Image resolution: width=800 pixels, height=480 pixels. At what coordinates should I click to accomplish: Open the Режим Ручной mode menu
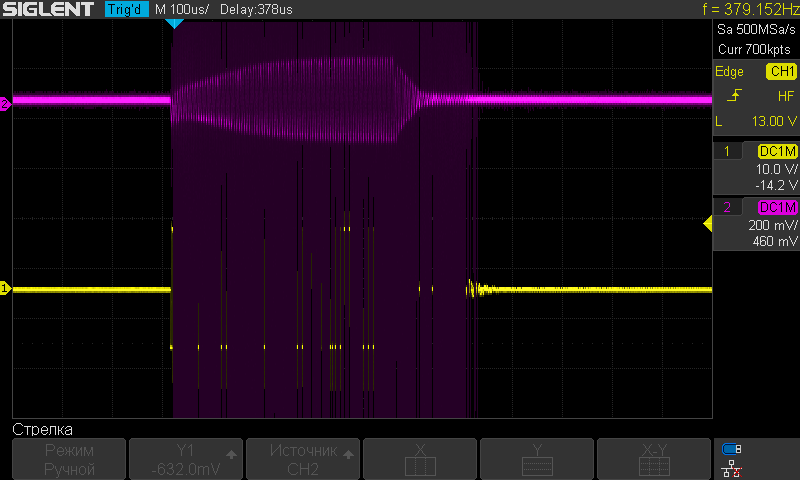tap(69, 459)
